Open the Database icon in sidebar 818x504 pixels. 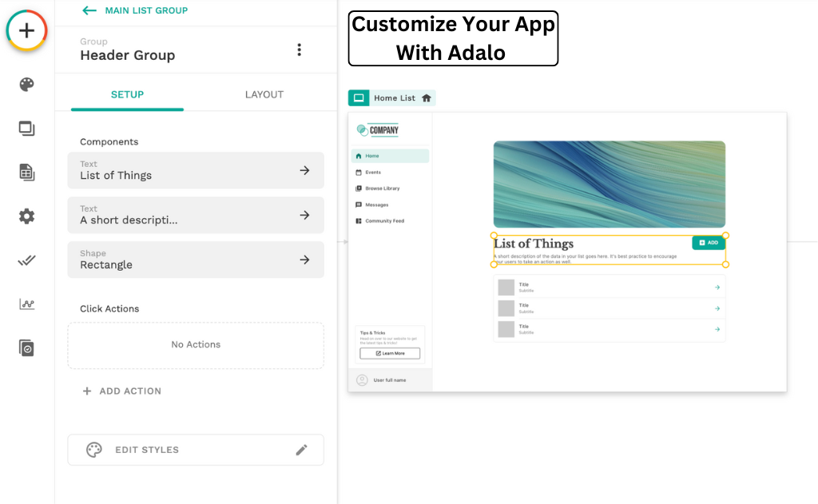[27, 173]
